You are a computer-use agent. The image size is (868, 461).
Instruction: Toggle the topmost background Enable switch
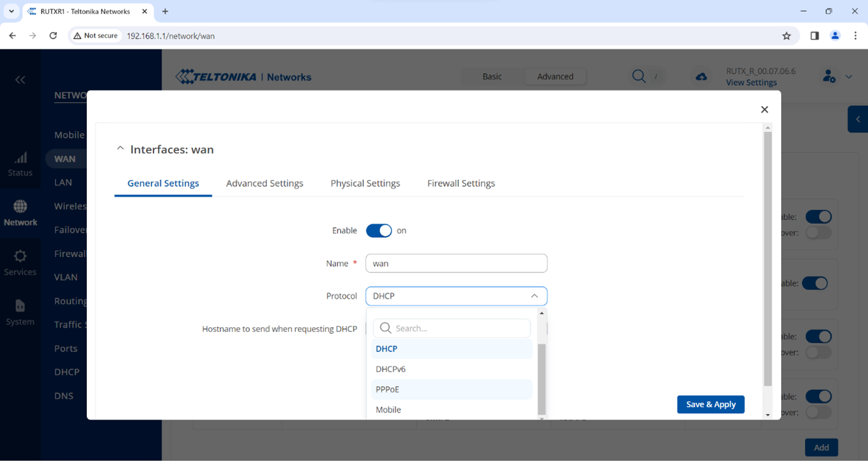[x=818, y=216]
